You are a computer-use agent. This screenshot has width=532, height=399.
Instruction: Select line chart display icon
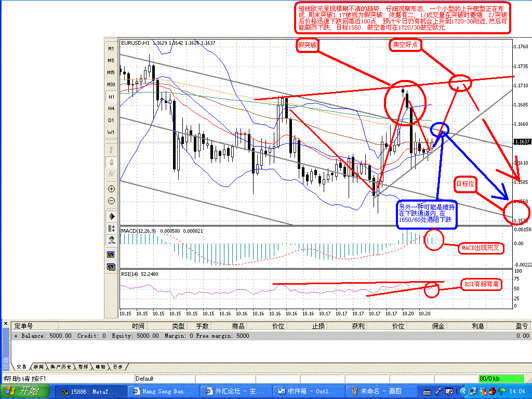click(x=111, y=174)
